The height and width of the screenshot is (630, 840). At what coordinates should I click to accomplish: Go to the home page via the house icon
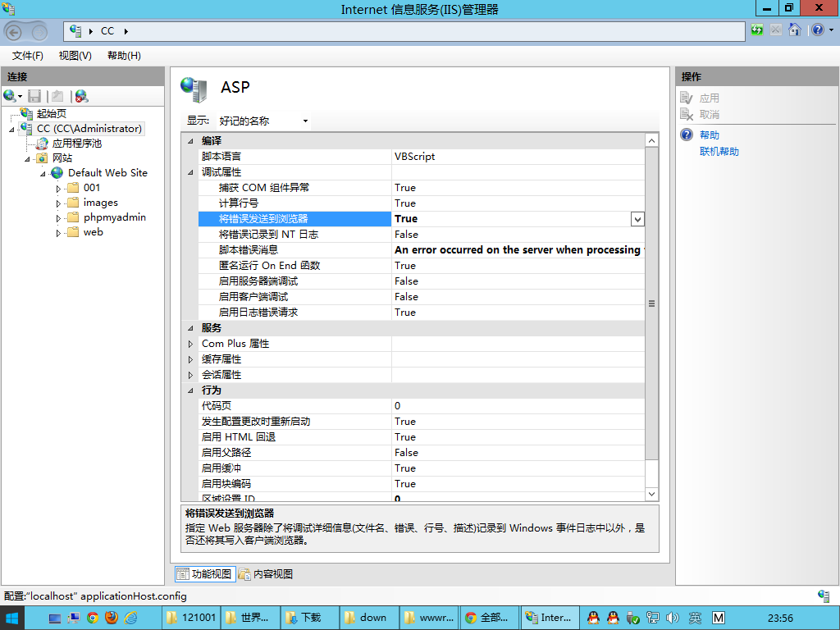794,30
